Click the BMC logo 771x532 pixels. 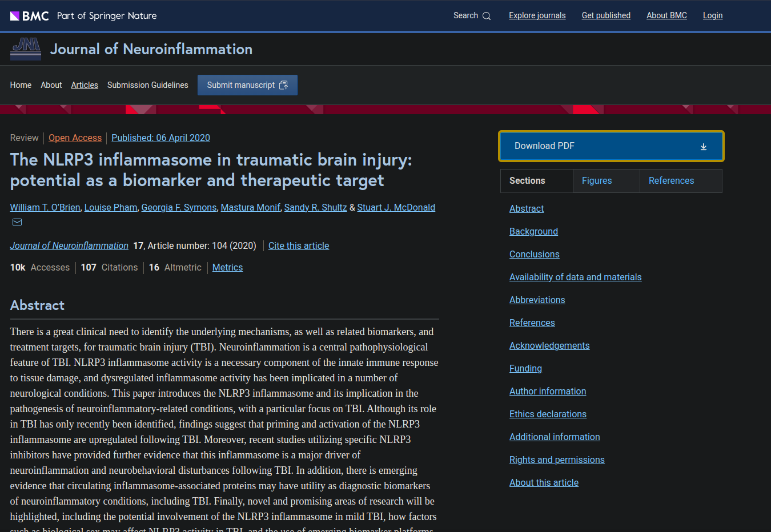point(30,16)
